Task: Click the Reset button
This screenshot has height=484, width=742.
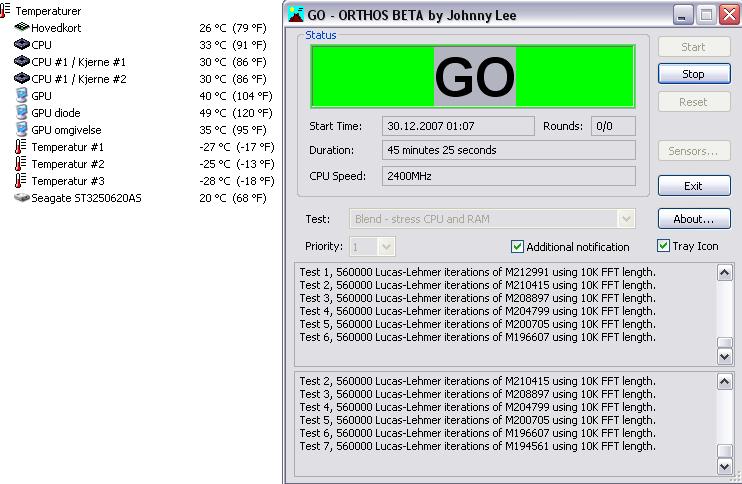Action: coord(694,102)
